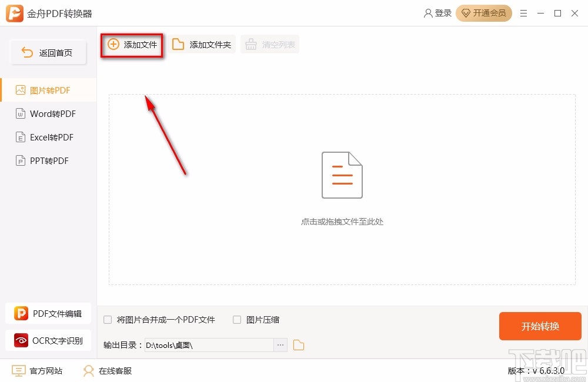Click 开始转换 to begin conversion
The height and width of the screenshot is (382, 588).
[540, 326]
